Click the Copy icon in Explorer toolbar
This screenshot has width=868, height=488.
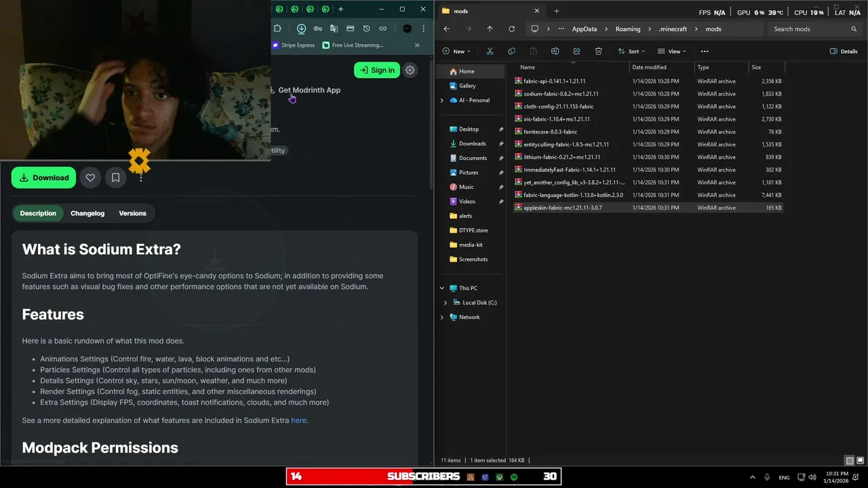click(x=511, y=51)
